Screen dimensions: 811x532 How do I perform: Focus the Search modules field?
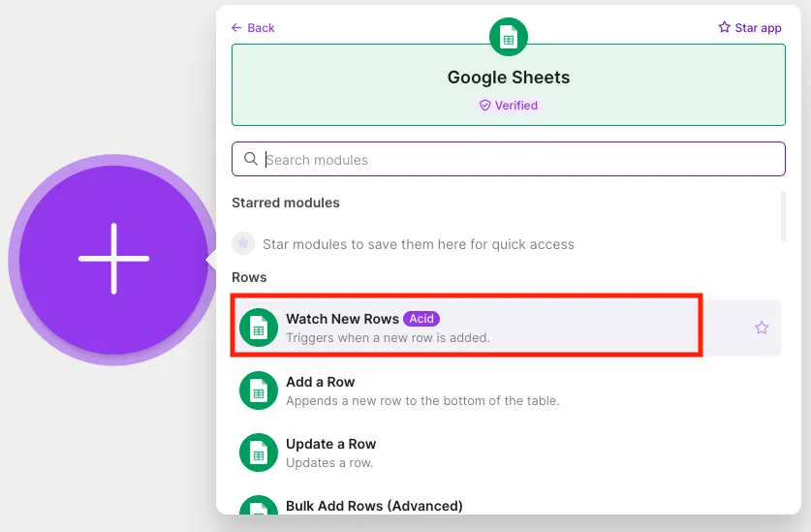pyautogui.click(x=509, y=159)
